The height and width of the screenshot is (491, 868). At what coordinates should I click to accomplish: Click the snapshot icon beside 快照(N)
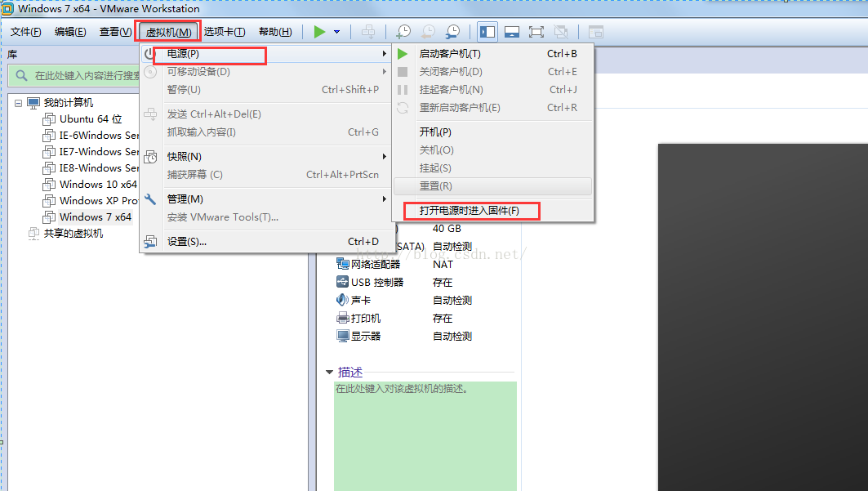tap(150, 157)
